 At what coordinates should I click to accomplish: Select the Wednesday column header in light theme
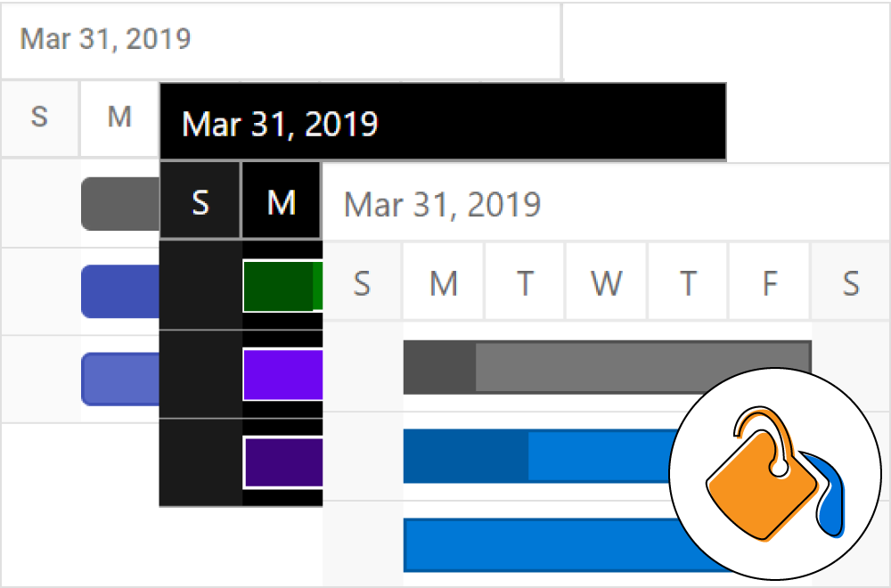point(606,282)
